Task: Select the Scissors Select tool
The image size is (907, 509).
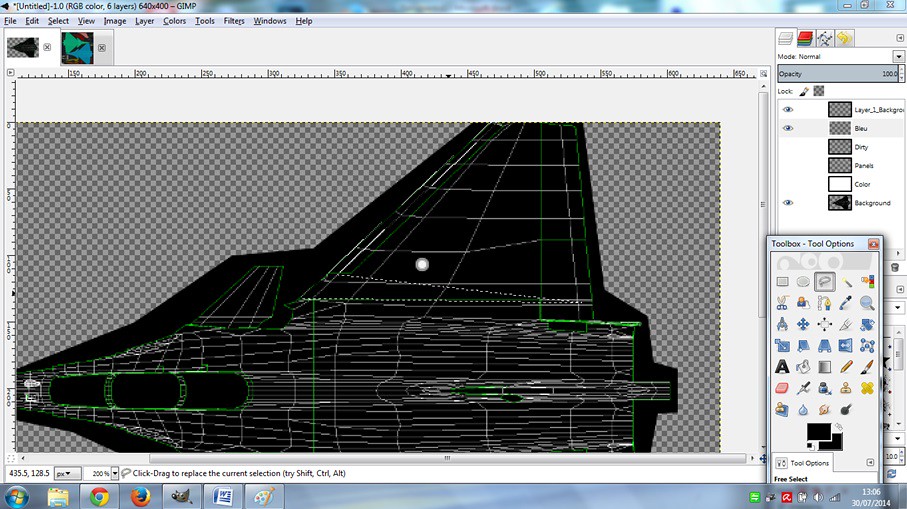Action: pos(782,303)
